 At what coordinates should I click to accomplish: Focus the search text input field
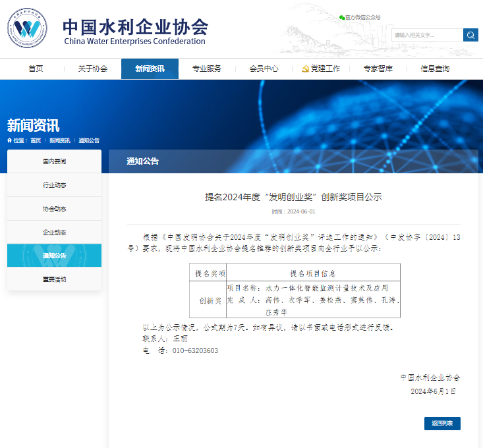click(x=427, y=35)
